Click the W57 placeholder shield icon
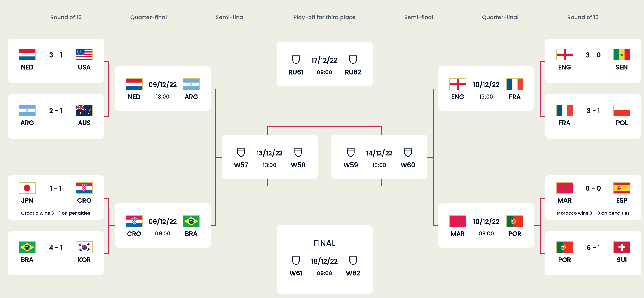Viewport: 644px width, 298px height. point(241,152)
